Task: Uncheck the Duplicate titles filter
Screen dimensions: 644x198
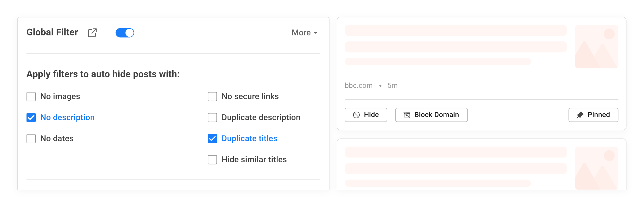Action: pos(212,139)
